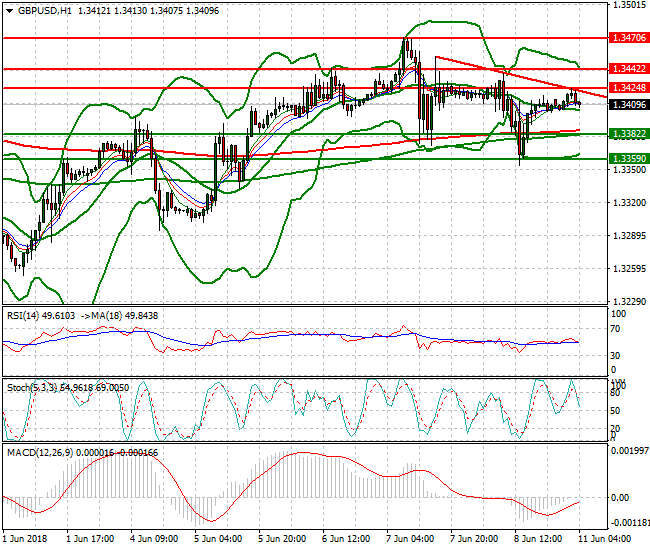Viewport: 650px width, 550px height.
Task: Select the red 1.34248 price level tag
Action: [627, 88]
